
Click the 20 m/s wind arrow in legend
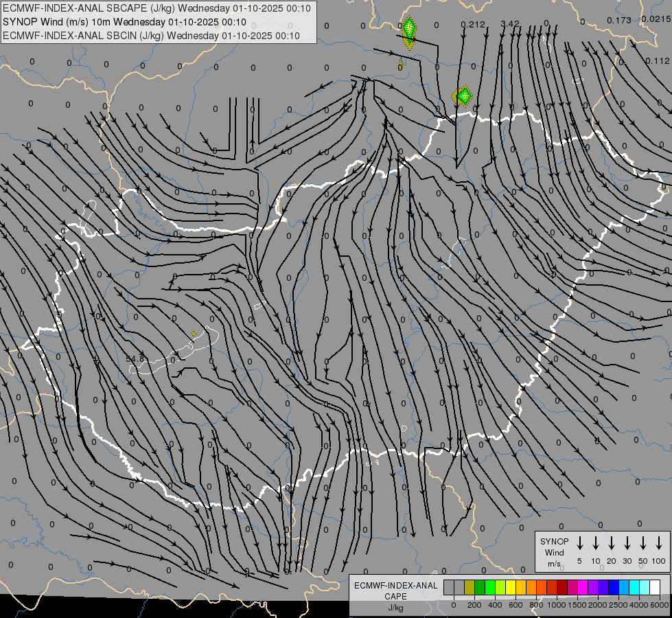[x=612, y=543]
